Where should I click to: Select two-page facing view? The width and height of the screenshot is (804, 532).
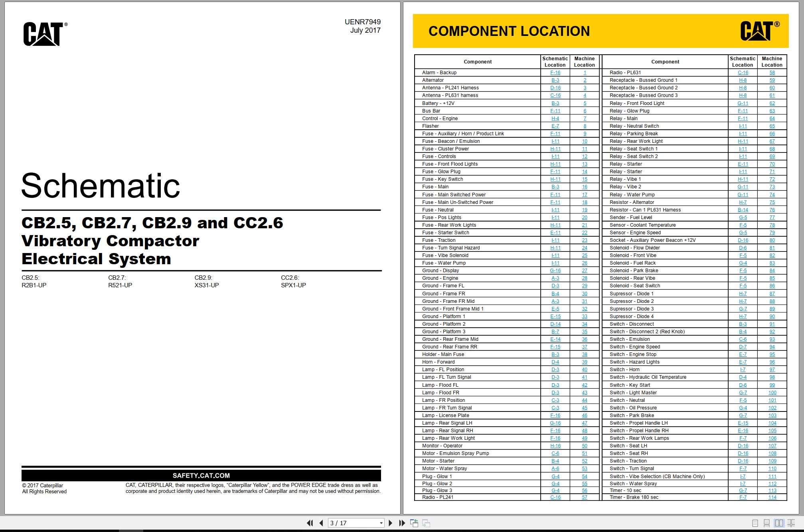coord(779,523)
